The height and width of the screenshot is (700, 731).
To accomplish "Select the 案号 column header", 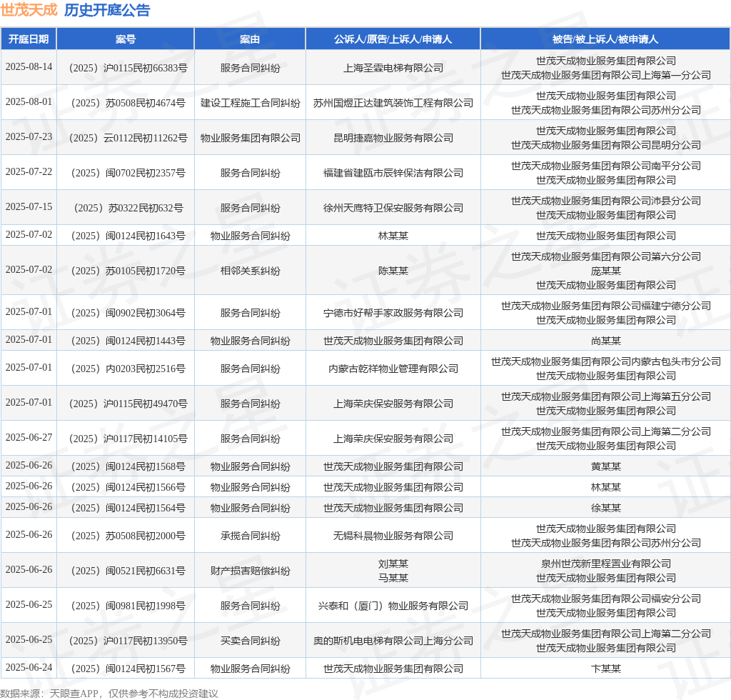I will 126,39.
